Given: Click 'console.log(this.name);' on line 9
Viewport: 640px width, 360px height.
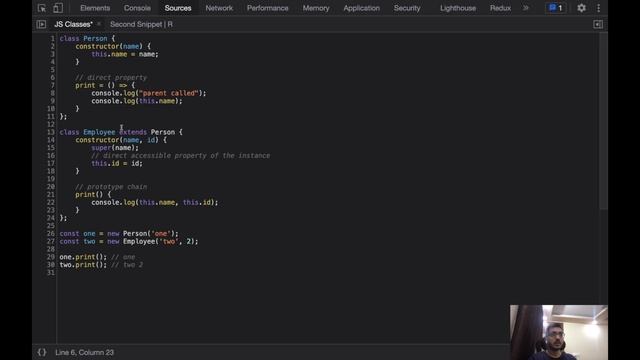Looking at the screenshot, I should (x=137, y=101).
